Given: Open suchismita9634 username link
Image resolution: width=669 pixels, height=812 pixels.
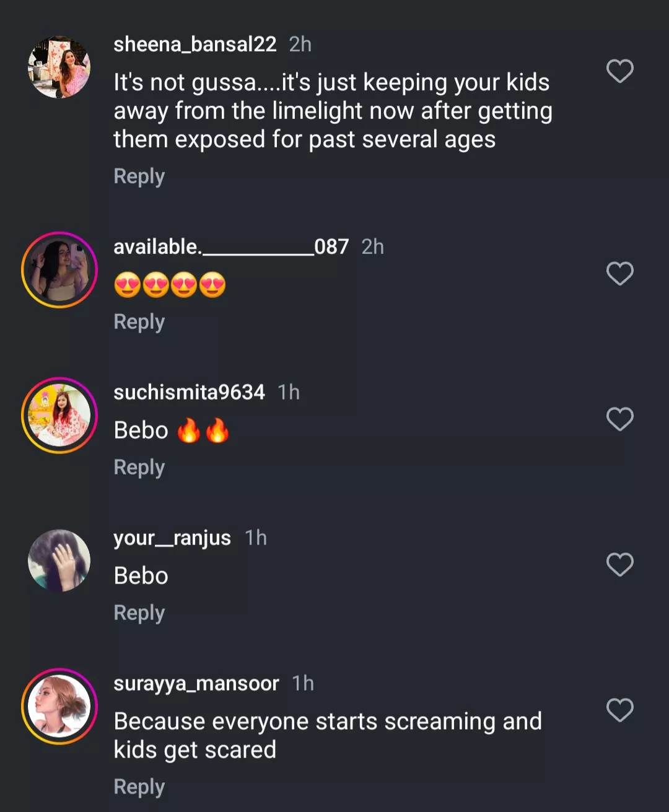Looking at the screenshot, I should 189,392.
